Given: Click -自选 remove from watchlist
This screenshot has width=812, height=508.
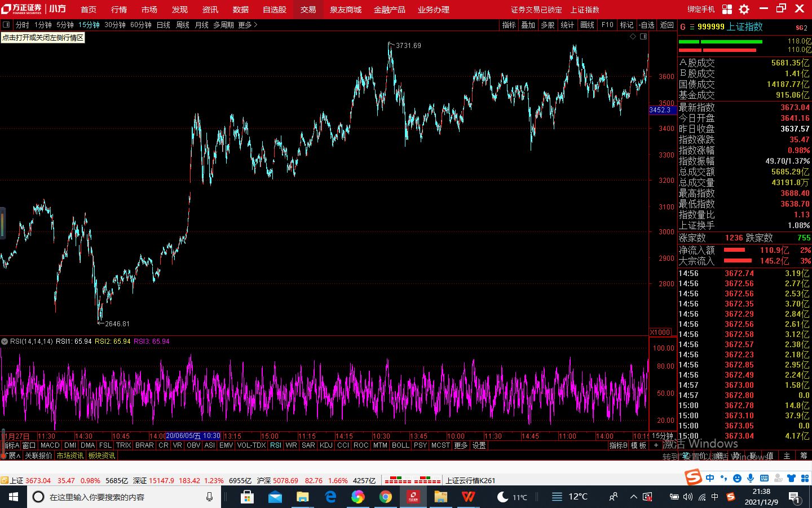Looking at the screenshot, I should coord(647,25).
